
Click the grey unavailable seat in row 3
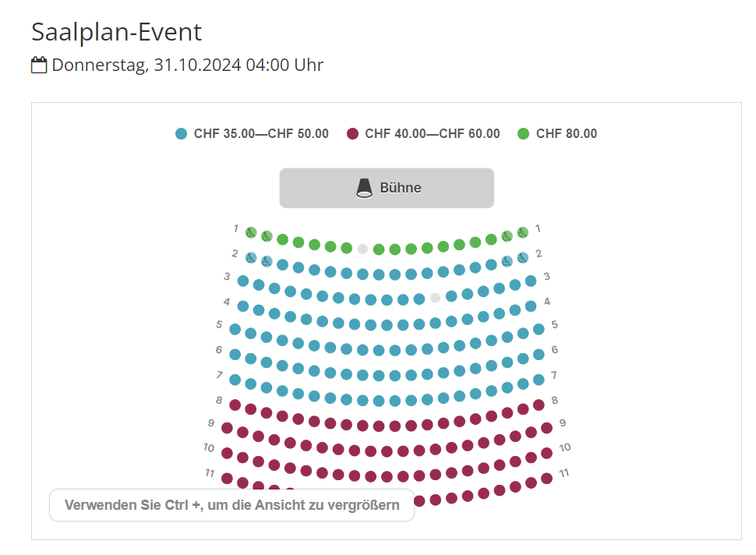click(x=435, y=298)
